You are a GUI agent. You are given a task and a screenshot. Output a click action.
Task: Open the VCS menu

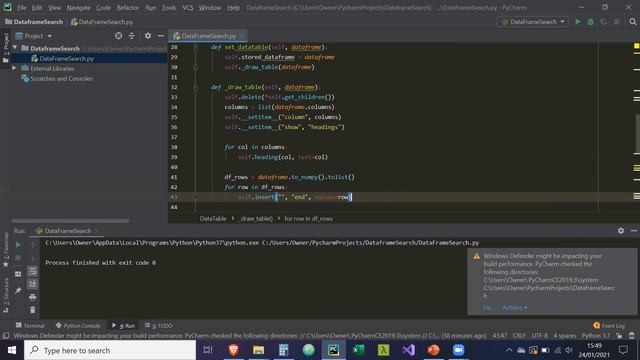pos(187,7)
